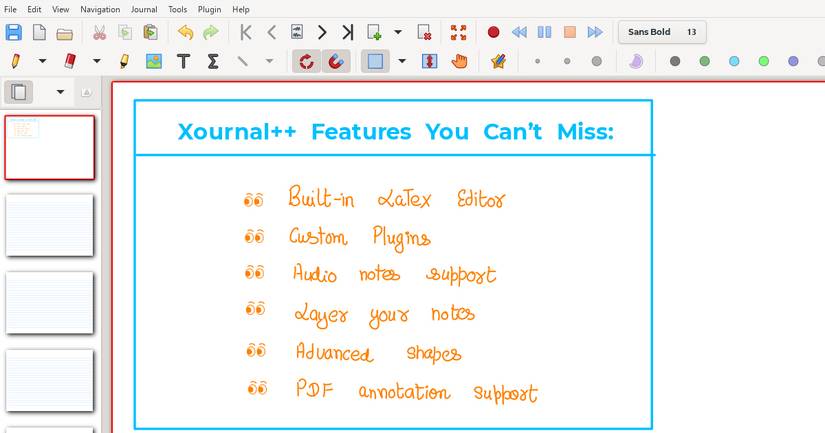This screenshot has width=825, height=433.
Task: Open the File menu
Action: pos(10,9)
